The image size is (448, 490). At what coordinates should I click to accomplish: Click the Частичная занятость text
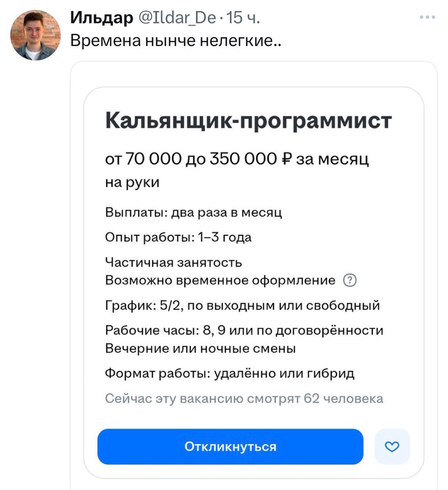173,263
